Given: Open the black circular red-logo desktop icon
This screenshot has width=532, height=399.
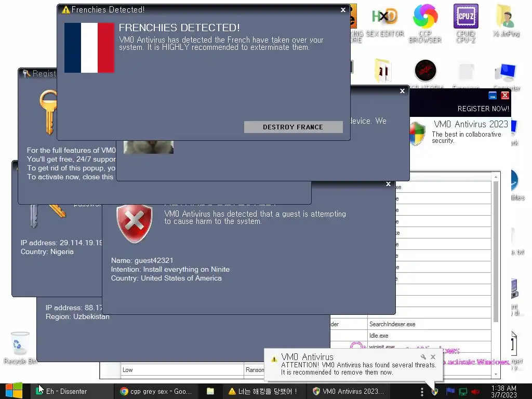Looking at the screenshot, I should click(425, 71).
